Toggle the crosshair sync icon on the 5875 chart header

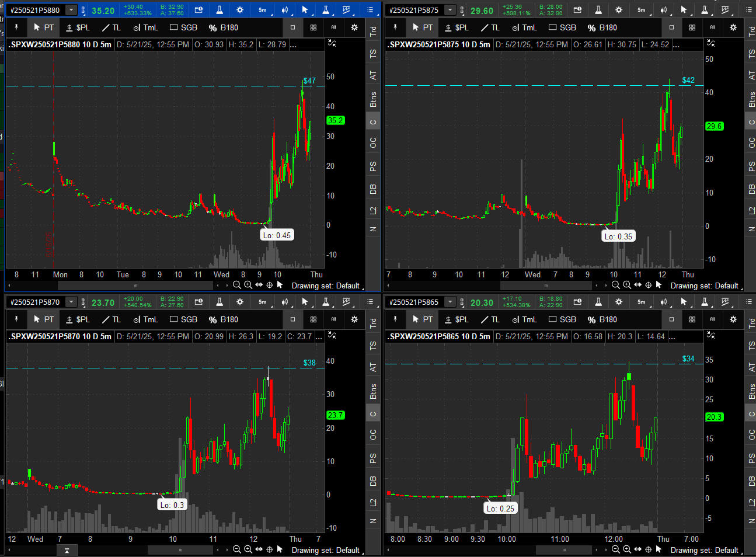[710, 43]
